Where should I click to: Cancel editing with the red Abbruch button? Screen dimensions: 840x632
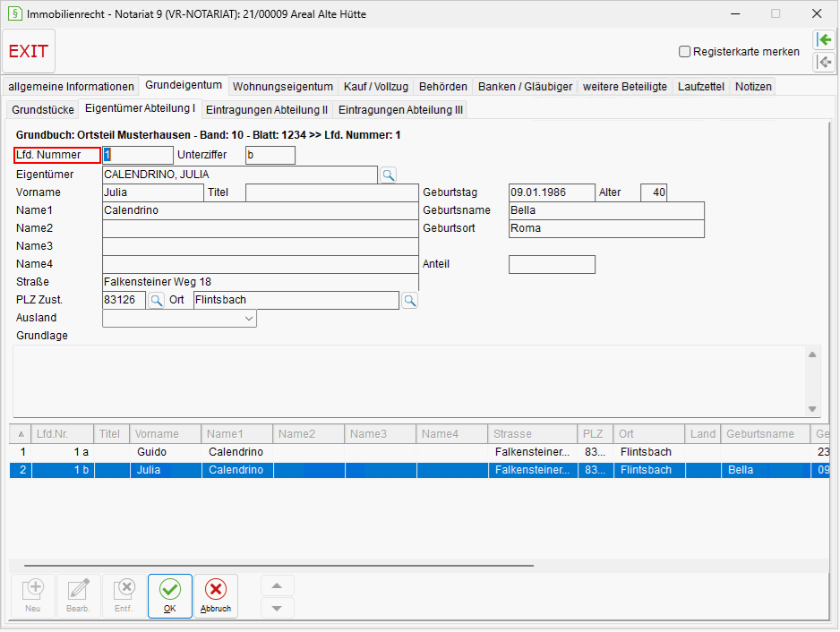(216, 596)
